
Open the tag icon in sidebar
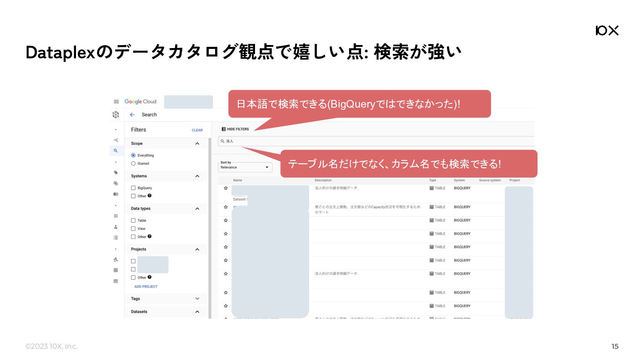coord(115,172)
